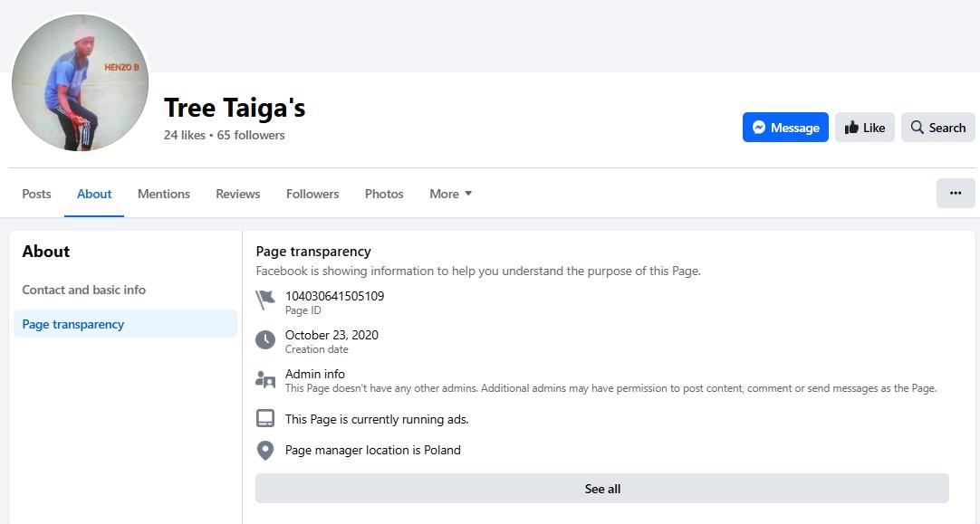This screenshot has height=524, width=980.
Task: Click the clock icon beside Creation date
Action: coord(265,339)
